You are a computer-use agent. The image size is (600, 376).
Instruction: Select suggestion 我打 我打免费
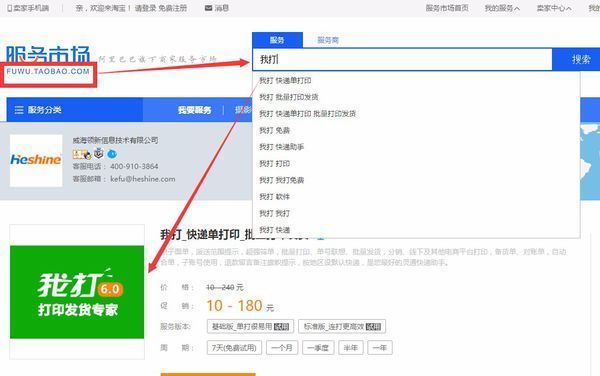point(282,180)
